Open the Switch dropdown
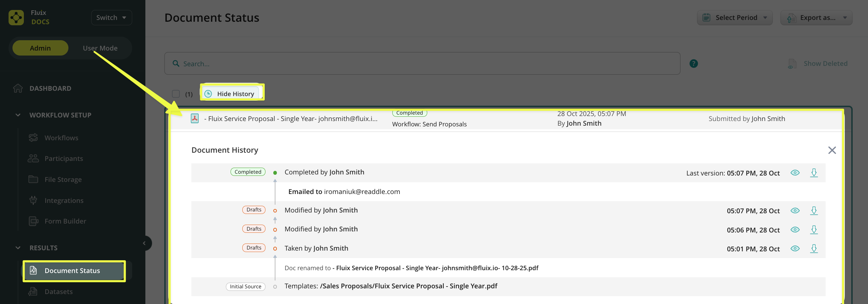Viewport: 868px width, 304px height. click(112, 17)
